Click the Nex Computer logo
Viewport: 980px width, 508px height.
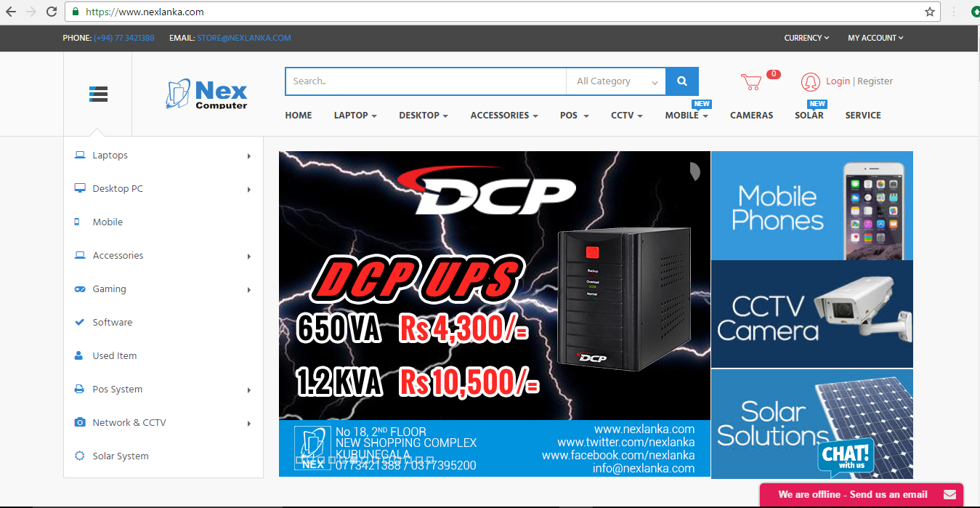pyautogui.click(x=207, y=94)
